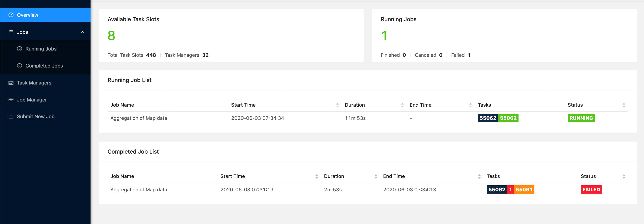Sort running jobs by Start Time
Viewport: 644px width, 224px height.
[337, 105]
